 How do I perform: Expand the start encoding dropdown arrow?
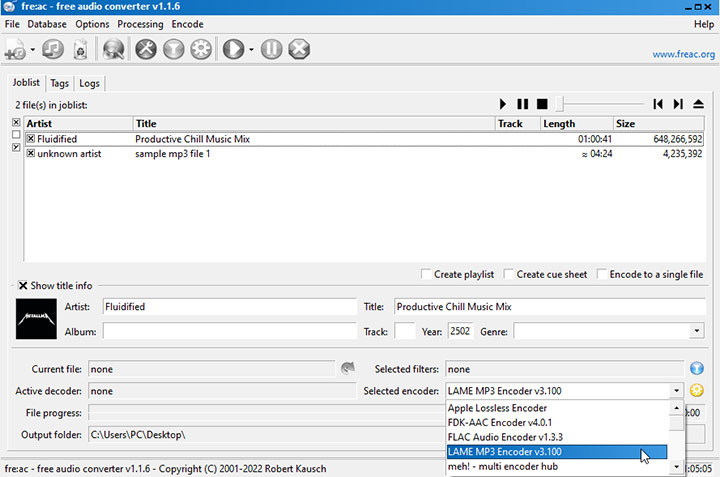point(251,50)
